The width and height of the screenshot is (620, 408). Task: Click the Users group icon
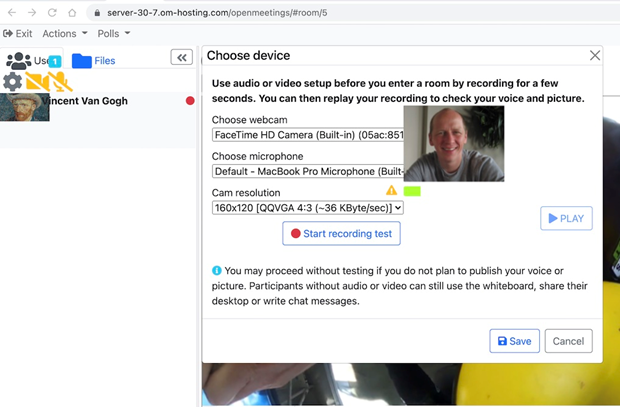point(19,61)
